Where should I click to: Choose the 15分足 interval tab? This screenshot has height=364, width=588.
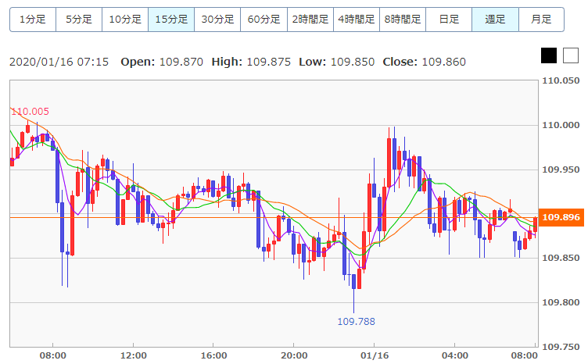(x=171, y=20)
